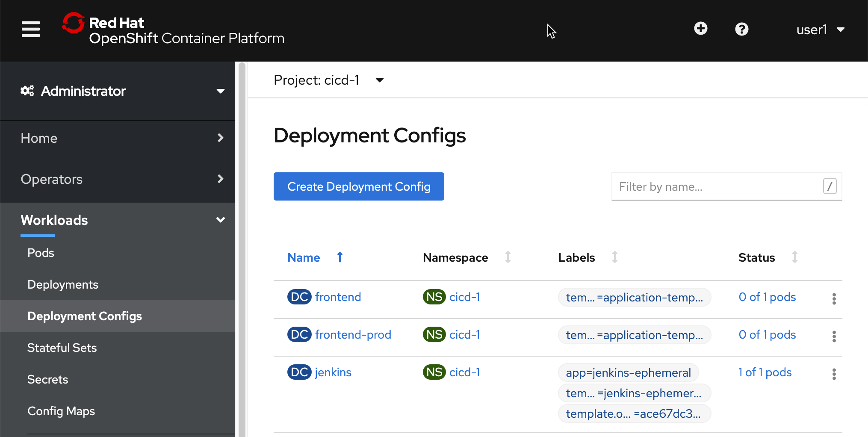Viewport: 868px width, 437px height.
Task: Click the Red Hat OpenShift logo
Action: coord(173,29)
